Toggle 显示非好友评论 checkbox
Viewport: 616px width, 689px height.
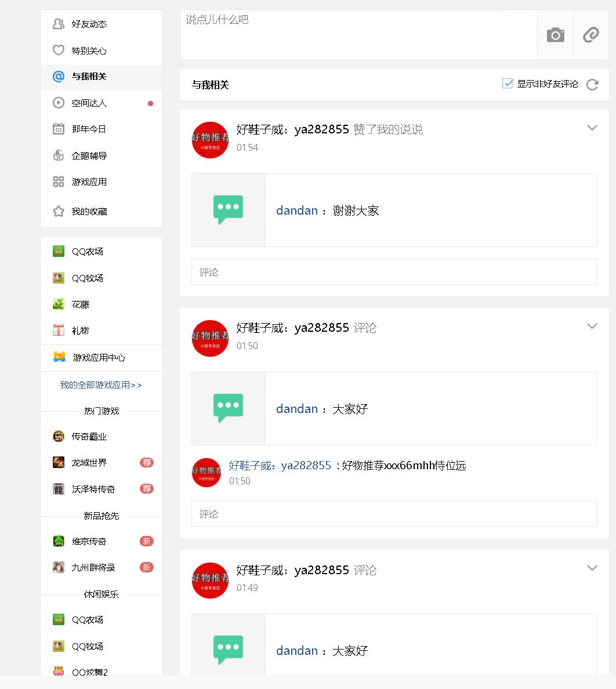(508, 84)
